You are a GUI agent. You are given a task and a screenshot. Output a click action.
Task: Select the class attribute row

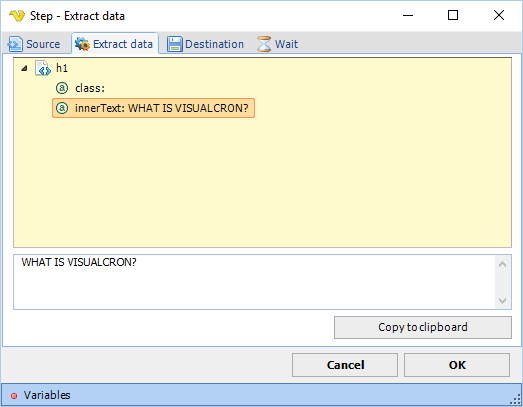[80, 88]
